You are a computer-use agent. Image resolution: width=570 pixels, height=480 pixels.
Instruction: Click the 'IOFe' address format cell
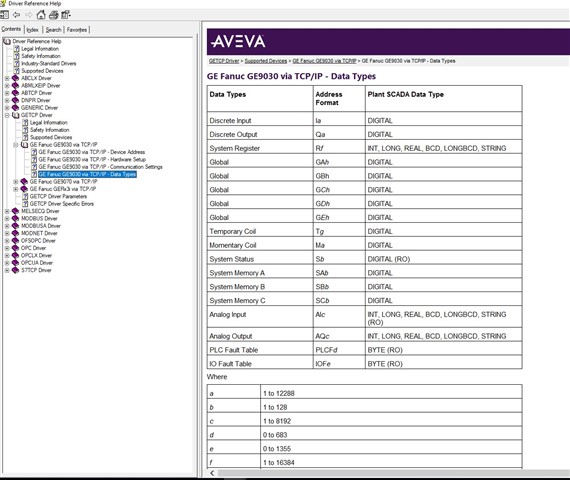point(339,363)
